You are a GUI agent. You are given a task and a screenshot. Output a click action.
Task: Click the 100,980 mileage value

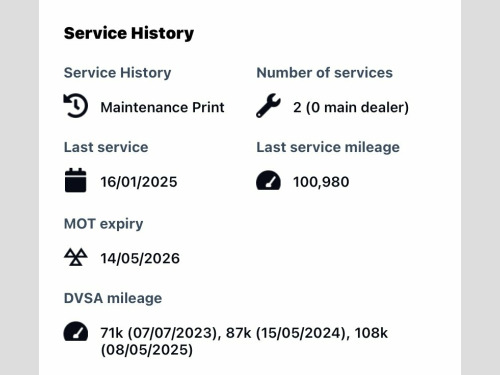[x=321, y=182]
